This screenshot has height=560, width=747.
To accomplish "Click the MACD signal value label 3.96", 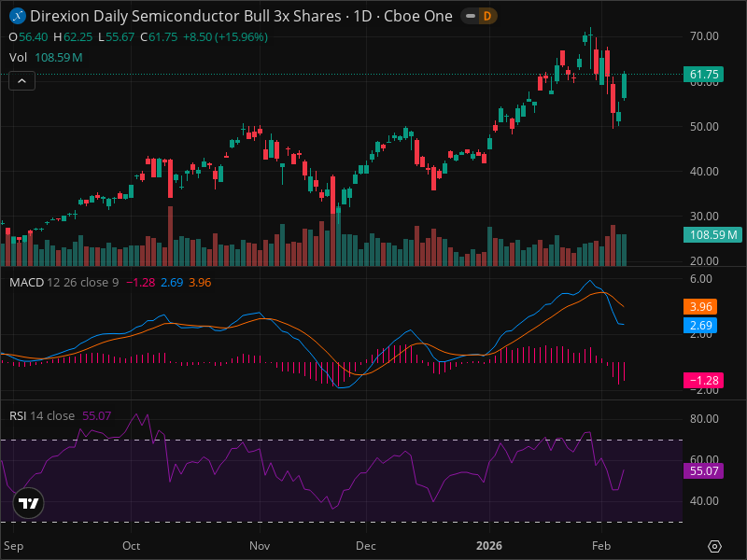I will pyautogui.click(x=700, y=307).
